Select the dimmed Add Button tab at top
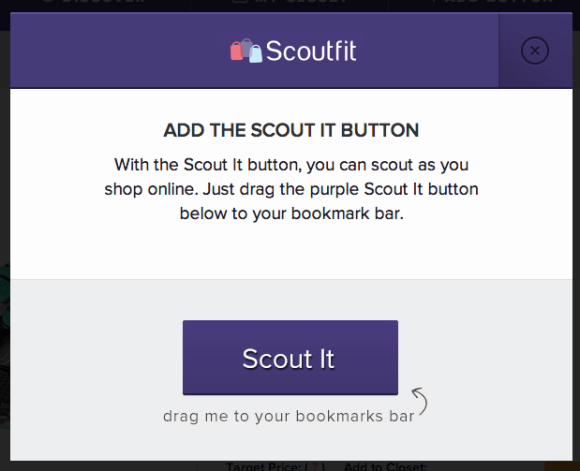This screenshot has width=580, height=471. (492, 2)
